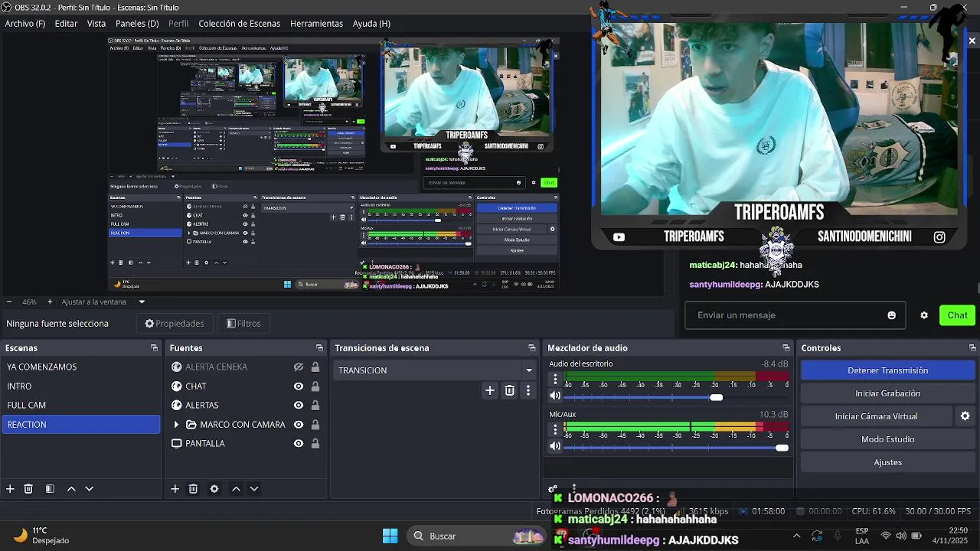The height and width of the screenshot is (551, 980).
Task: Move the source down with the Fuentes down arrow
Action: tap(254, 489)
